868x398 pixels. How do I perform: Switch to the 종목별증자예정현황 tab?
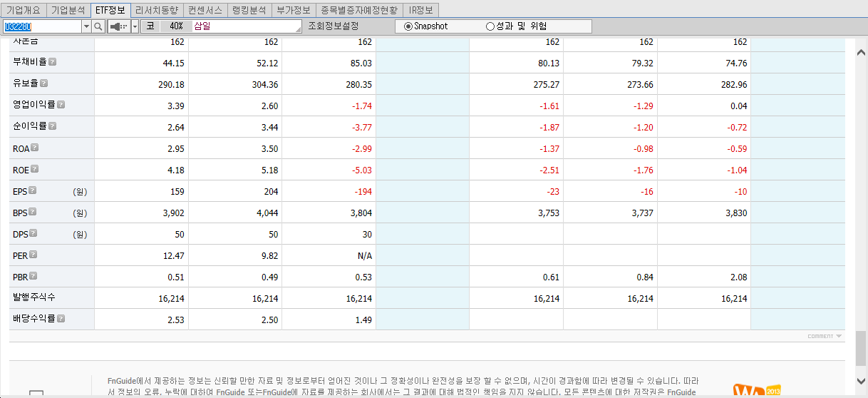(x=359, y=10)
